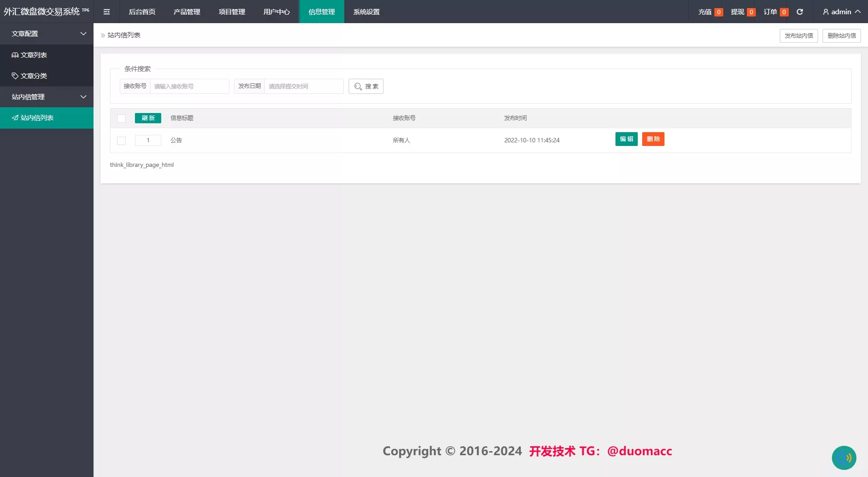Click the orange 删除 button for 公告

(653, 139)
